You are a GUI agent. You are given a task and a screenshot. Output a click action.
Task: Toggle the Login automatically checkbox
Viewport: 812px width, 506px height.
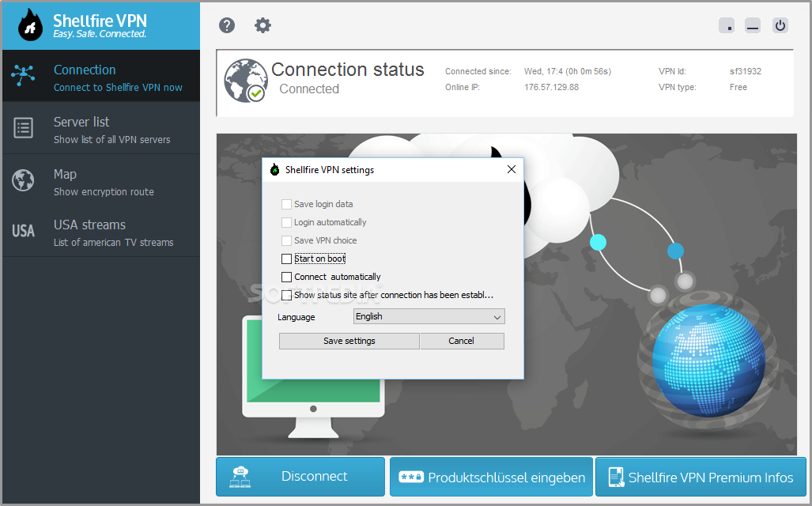[286, 222]
